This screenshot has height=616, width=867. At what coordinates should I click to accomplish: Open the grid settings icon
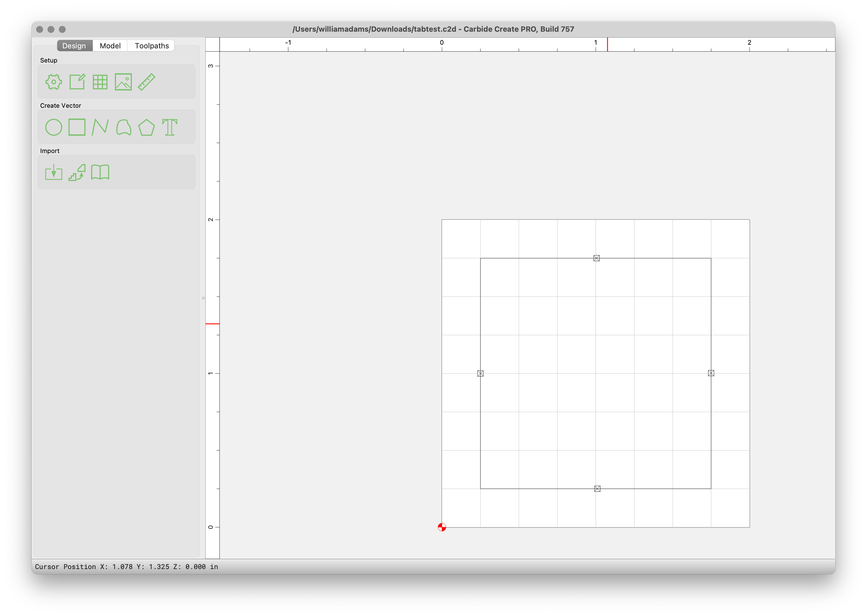100,82
